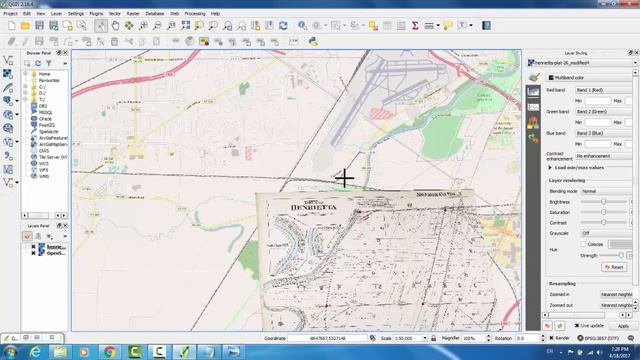640x360 pixels.
Task: Click the Coordinate input field
Action: coord(328,338)
